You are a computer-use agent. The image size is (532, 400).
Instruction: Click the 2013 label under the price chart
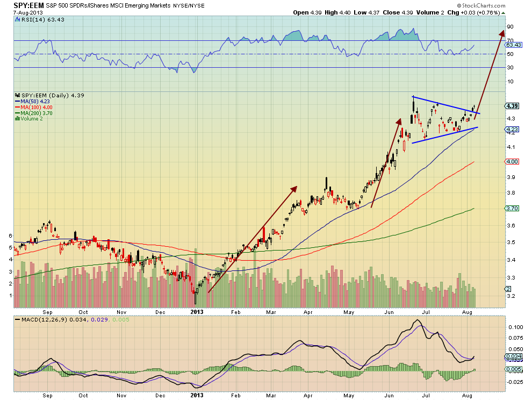coord(197,312)
